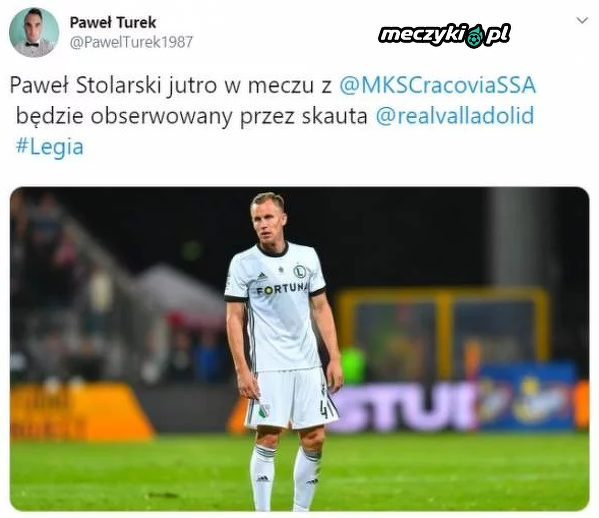
Task: Open the #Legia hashtag
Action: [x=49, y=147]
